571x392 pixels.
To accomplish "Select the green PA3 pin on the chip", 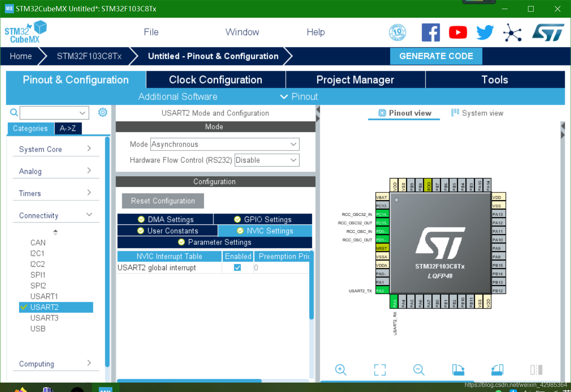I will coord(394,301).
